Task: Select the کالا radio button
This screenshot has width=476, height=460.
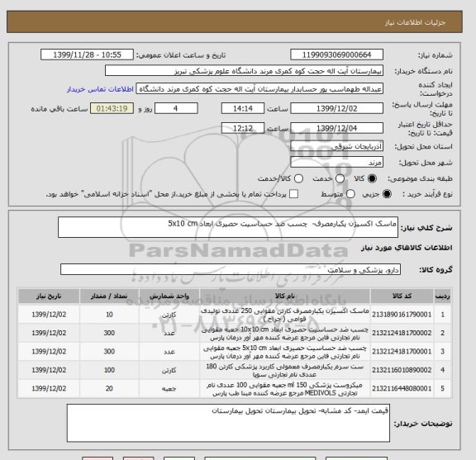Action: (372, 178)
